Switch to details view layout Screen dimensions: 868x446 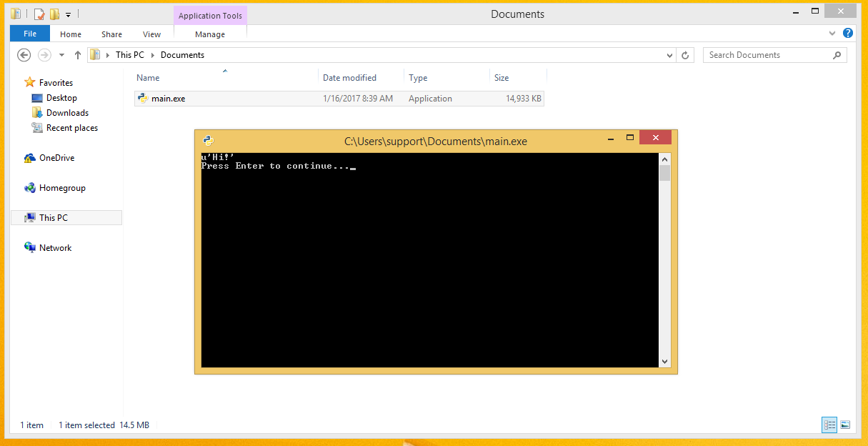829,425
